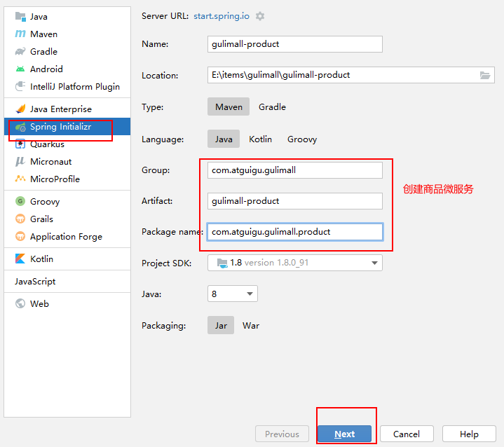Choose Java as language

[x=224, y=139]
